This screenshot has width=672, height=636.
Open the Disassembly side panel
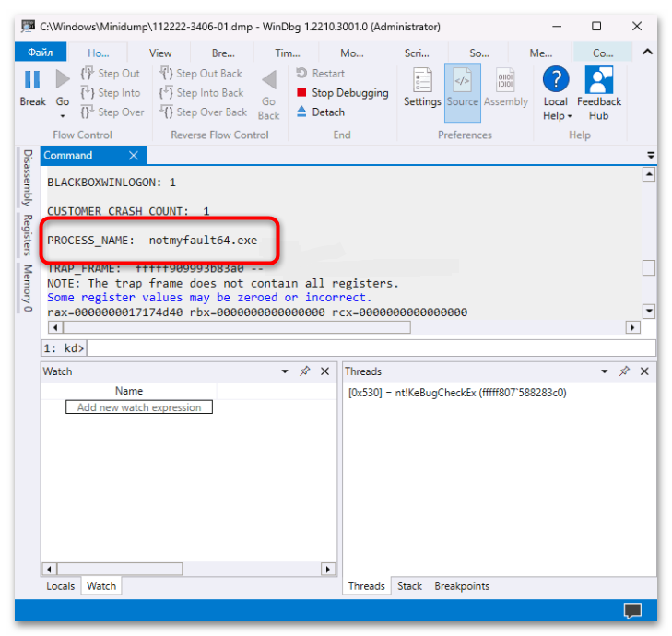coord(28,178)
